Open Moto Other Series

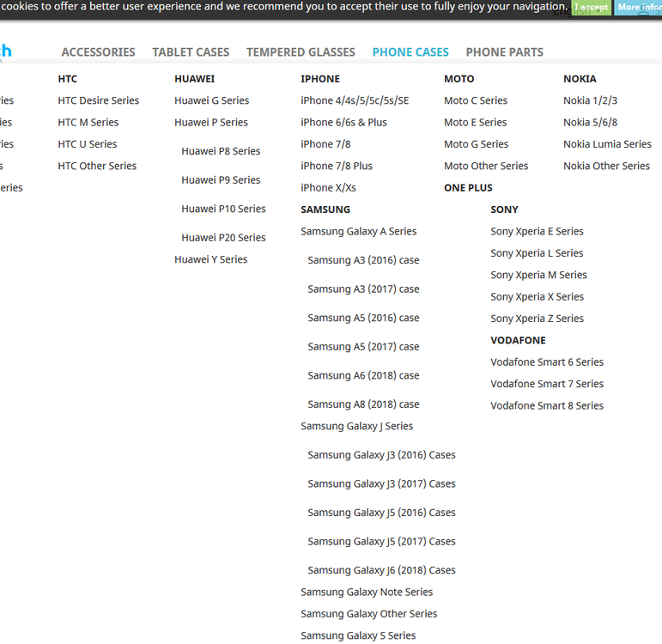click(486, 166)
